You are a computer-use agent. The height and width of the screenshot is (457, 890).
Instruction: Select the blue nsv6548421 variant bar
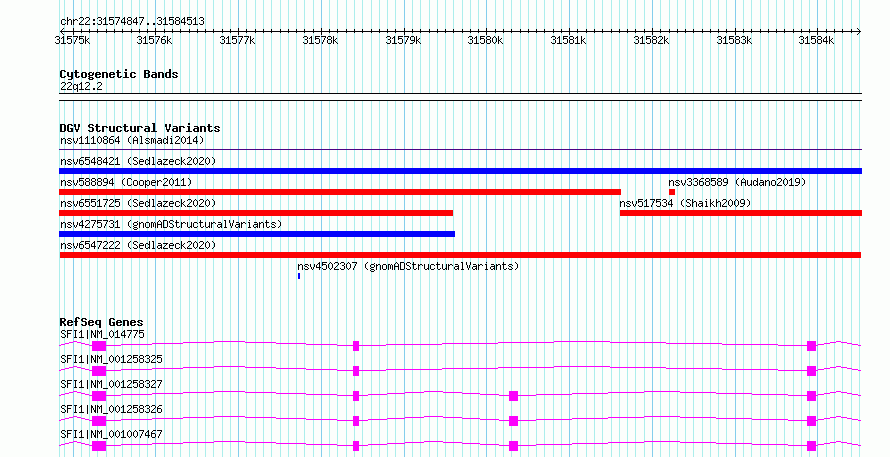click(x=460, y=171)
